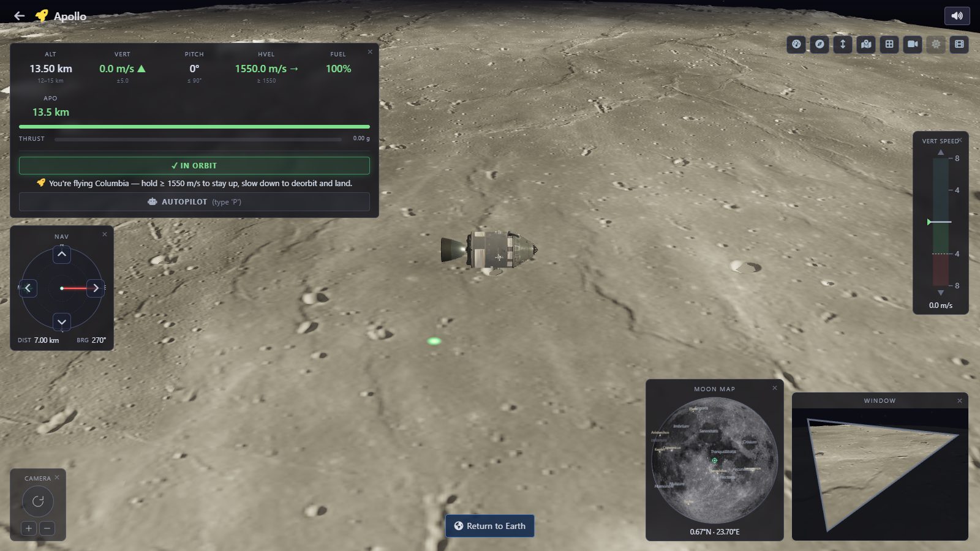980x551 pixels.
Task: Click the green fuel progress bar
Action: 194,127
